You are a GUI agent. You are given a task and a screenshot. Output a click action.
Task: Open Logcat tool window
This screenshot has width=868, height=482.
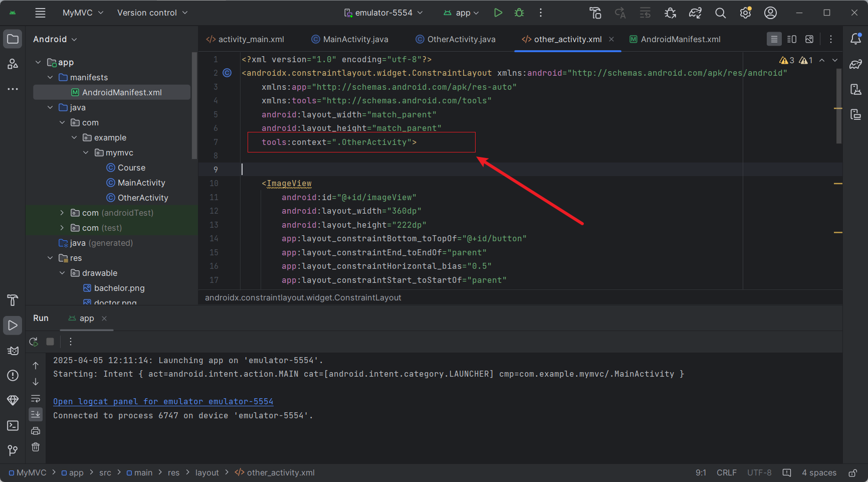(13, 351)
